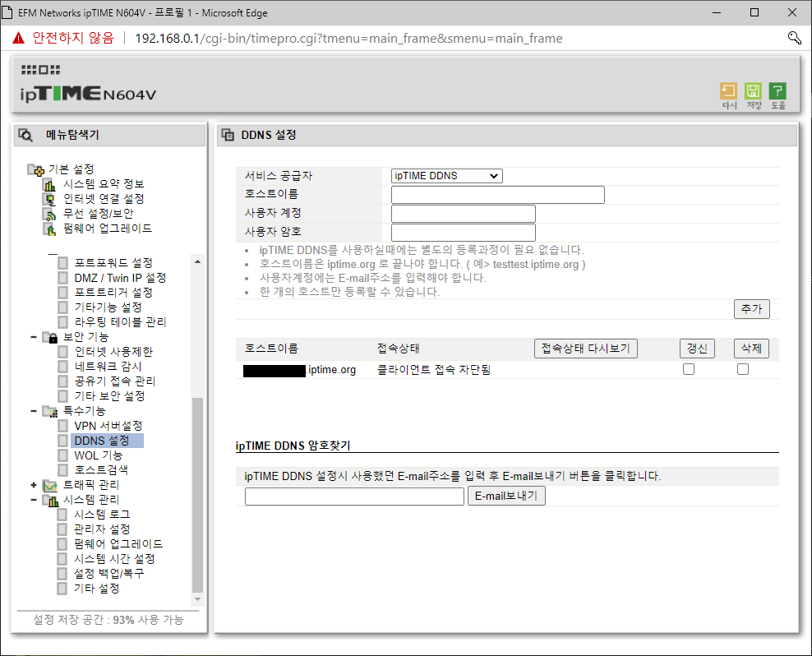The height and width of the screenshot is (656, 812).
Task: Click page icon beside 시스템 로그
Action: coord(62,515)
